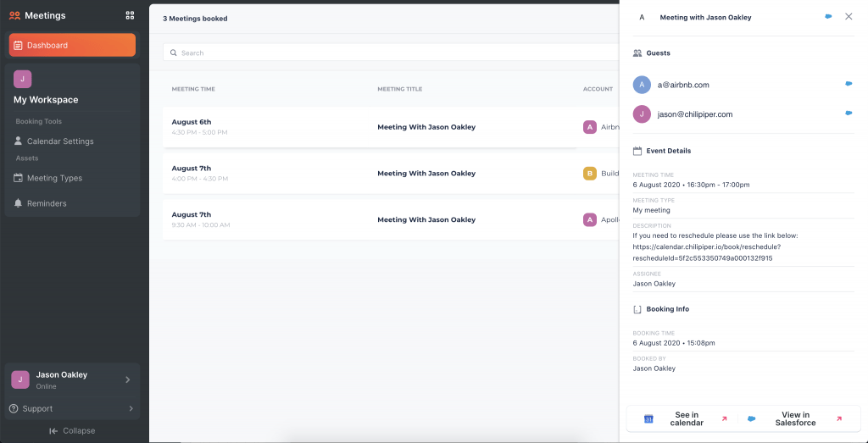Viewport: 868px width, 443px height.
Task: Open Meeting Types
Action: click(x=54, y=178)
